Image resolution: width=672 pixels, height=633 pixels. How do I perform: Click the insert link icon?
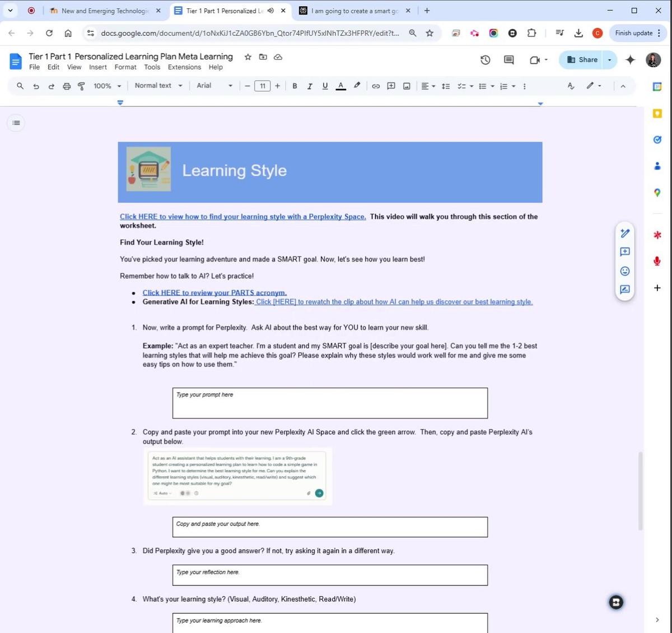[x=376, y=86]
